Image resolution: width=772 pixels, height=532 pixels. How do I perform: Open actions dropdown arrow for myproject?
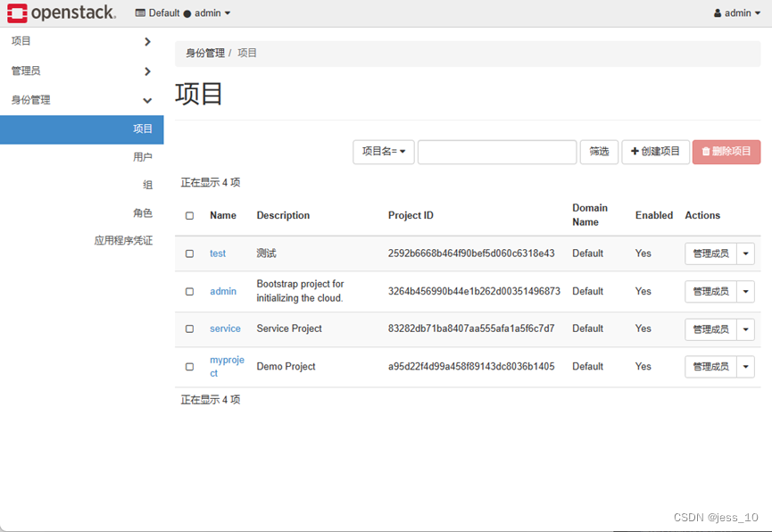tap(745, 367)
